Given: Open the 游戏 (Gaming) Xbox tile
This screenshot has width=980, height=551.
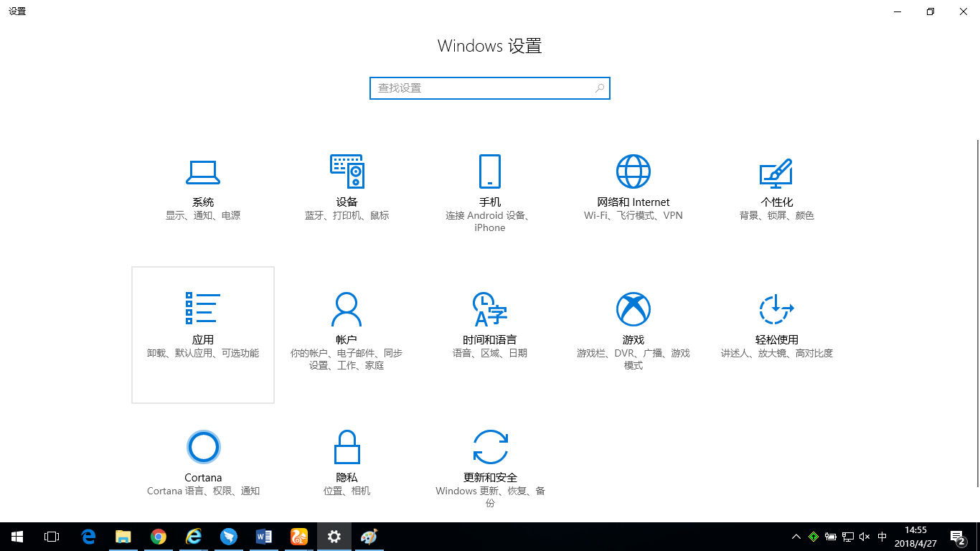Looking at the screenshot, I should [633, 335].
